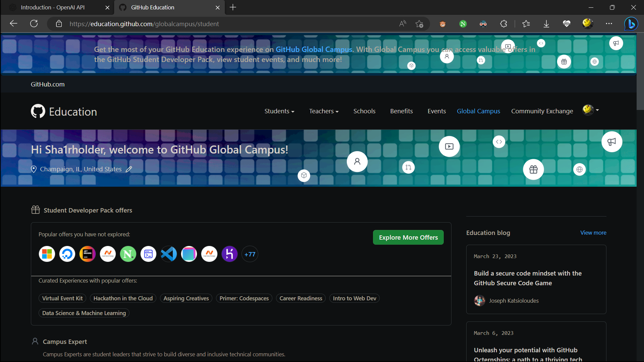
Task: Select the Hackathon in the Cloud tag
Action: [x=123, y=298]
